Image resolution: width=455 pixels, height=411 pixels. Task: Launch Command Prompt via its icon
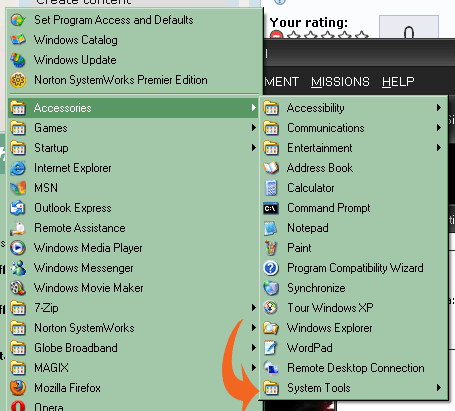[x=271, y=208]
